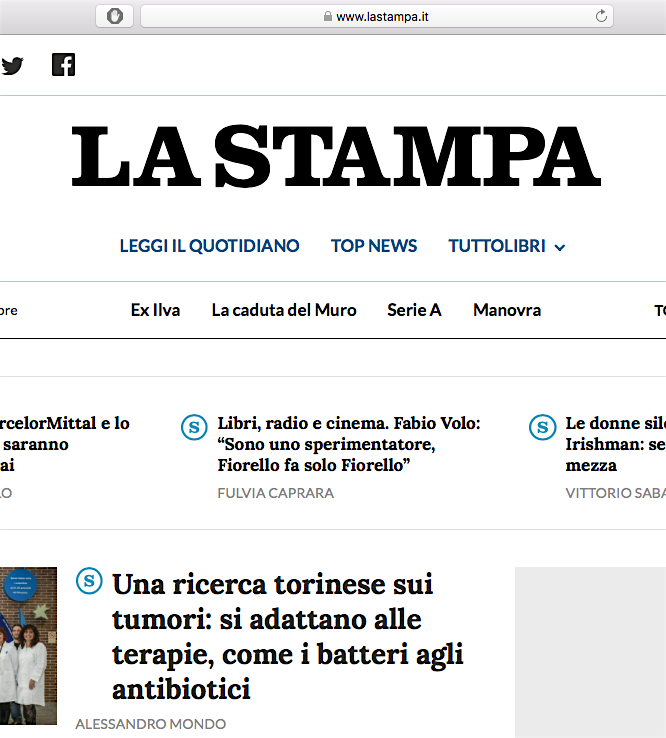Click the LA STAMPA masthead logo
The image size is (666, 738).
(x=336, y=156)
